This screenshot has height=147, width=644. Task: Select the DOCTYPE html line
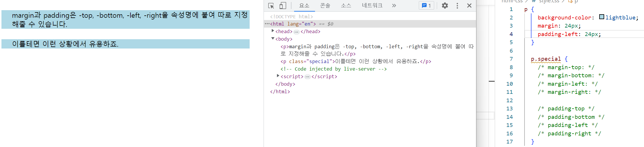291,17
